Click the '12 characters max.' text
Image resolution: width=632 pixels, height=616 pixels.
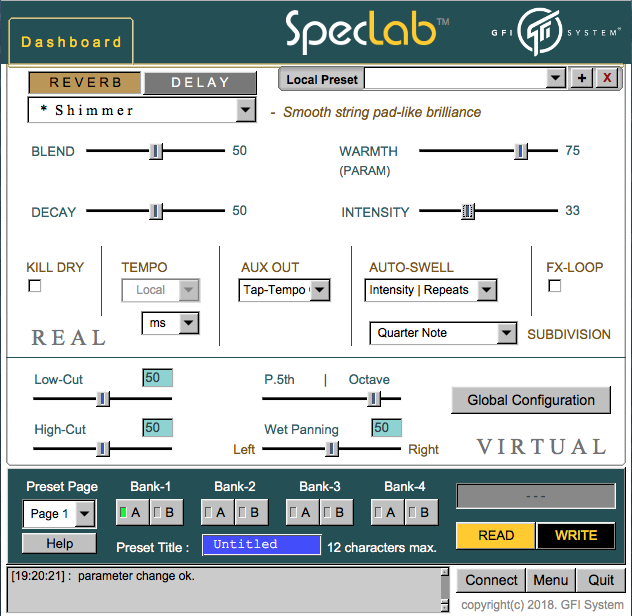tap(382, 547)
